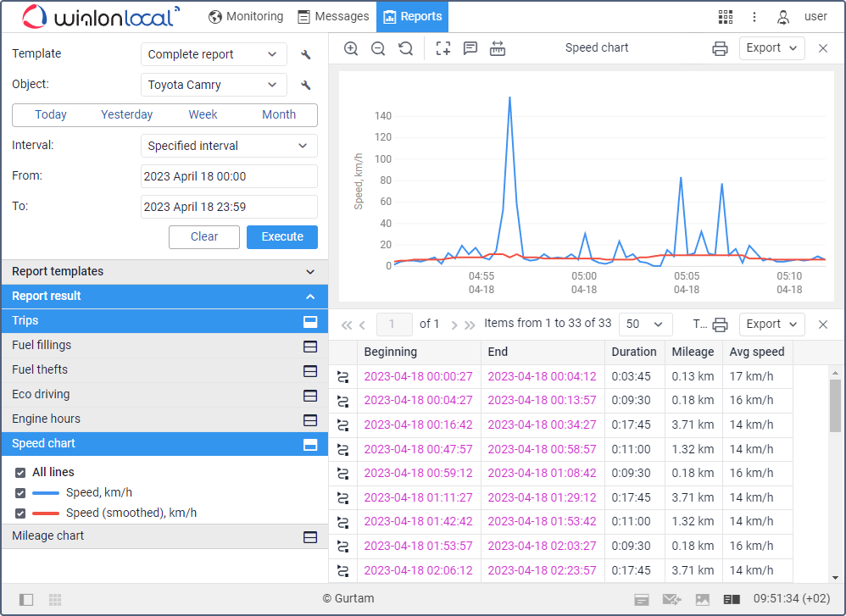Image resolution: width=846 pixels, height=616 pixels.
Task: Show trip track for 00:16:42 row
Action: coord(343,425)
